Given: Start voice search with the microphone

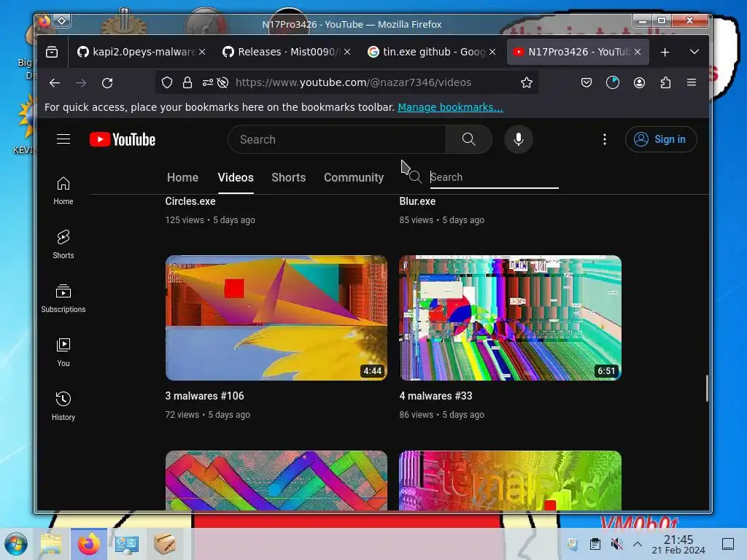Looking at the screenshot, I should pyautogui.click(x=519, y=139).
